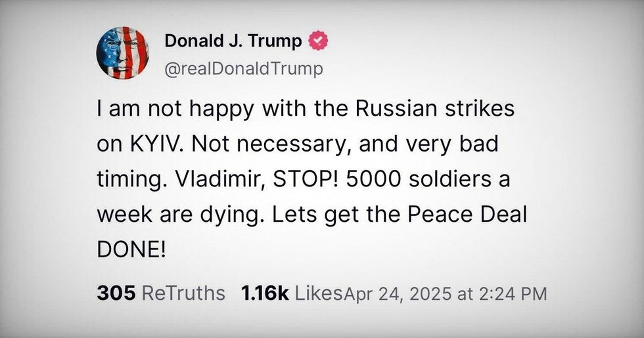Open the @realDonaldTrump handle link
Image resolution: width=644 pixels, height=338 pixels.
[x=242, y=69]
